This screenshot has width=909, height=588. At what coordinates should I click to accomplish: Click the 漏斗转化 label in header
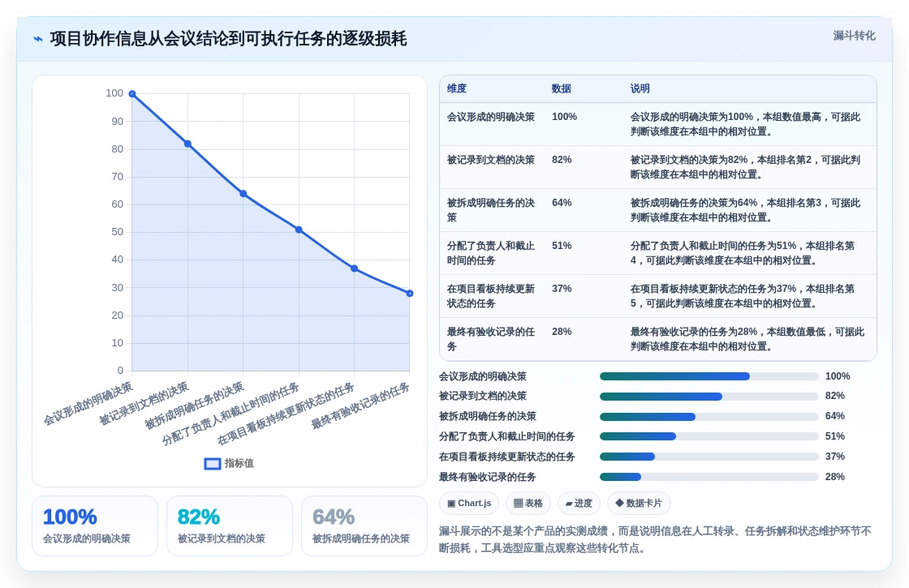[854, 36]
